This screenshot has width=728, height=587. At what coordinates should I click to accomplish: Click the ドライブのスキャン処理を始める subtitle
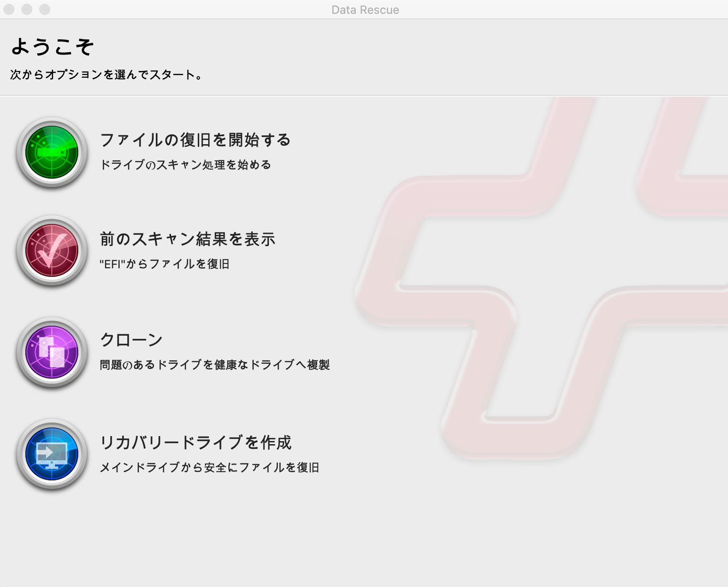pos(185,165)
